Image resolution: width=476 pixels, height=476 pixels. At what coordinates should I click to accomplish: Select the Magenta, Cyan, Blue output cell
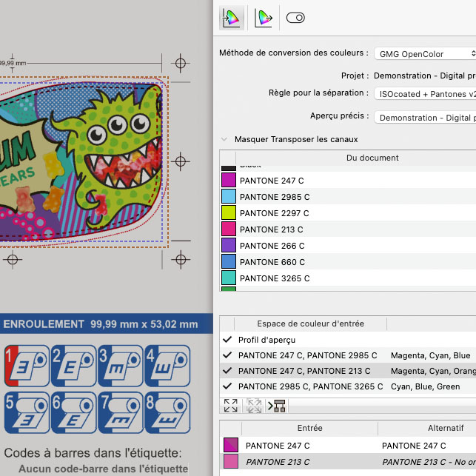tap(430, 355)
